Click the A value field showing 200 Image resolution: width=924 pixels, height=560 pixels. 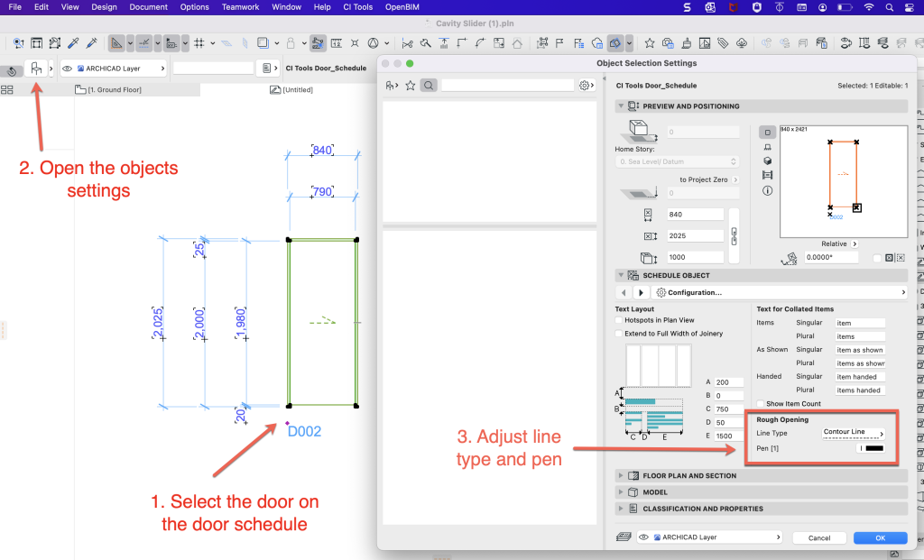(728, 382)
